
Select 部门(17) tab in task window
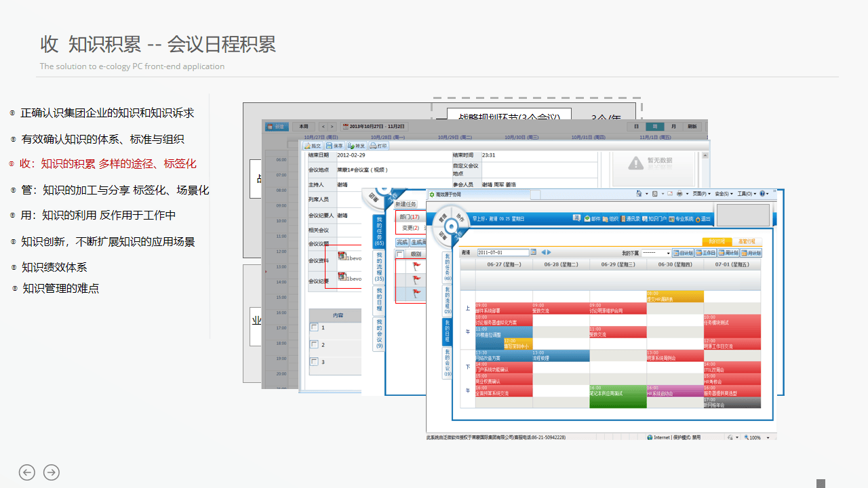[x=410, y=217]
